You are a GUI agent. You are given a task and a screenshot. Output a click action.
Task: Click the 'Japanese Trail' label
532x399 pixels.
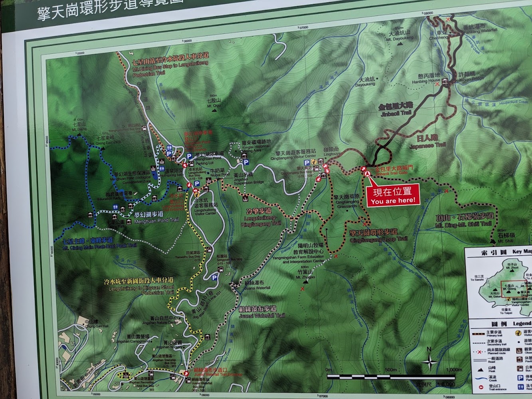pos(427,146)
